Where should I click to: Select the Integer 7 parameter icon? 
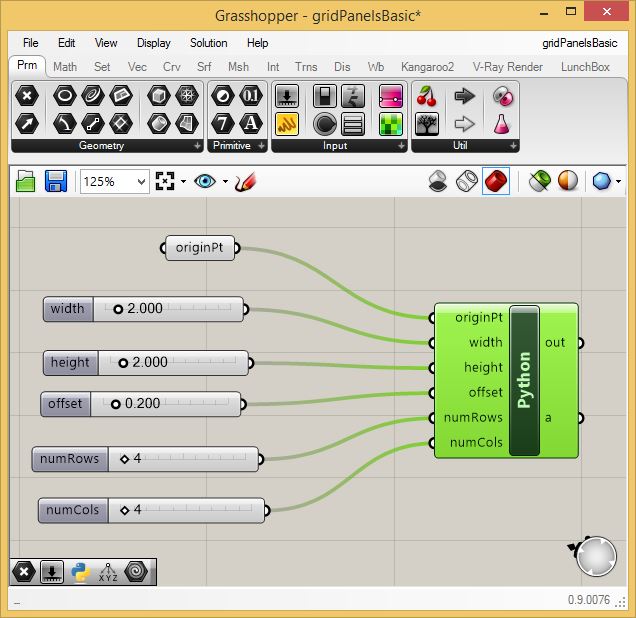pyautogui.click(x=223, y=124)
